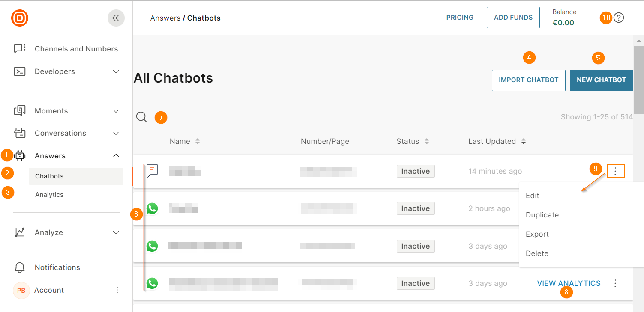The image size is (644, 312).
Task: Open Channels and Numbers section
Action: 76,49
